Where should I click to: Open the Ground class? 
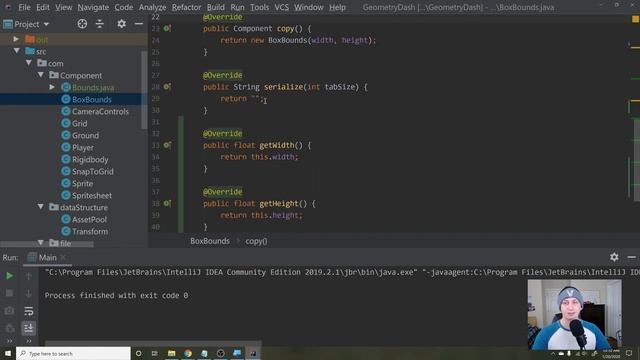point(85,135)
